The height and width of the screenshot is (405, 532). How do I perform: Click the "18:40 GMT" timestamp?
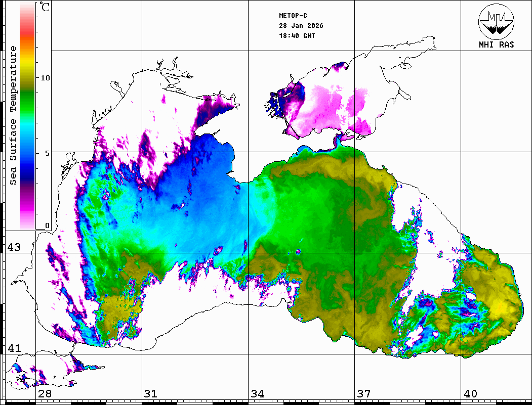[x=297, y=36]
